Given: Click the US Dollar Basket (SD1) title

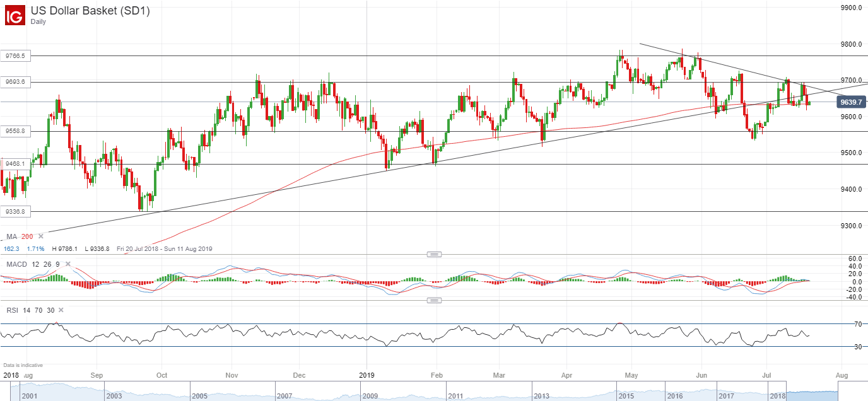Looking at the screenshot, I should pyautogui.click(x=90, y=11).
